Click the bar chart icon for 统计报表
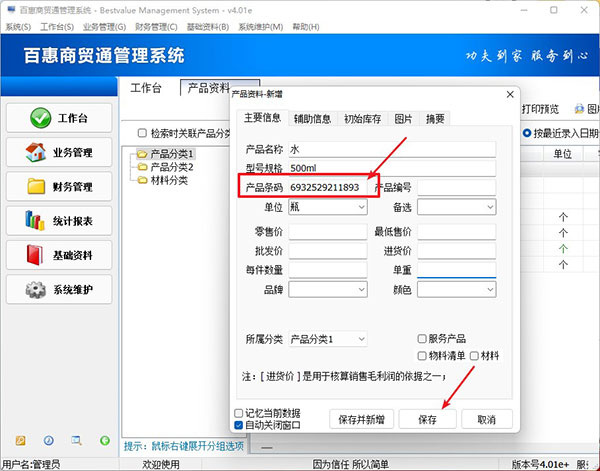This screenshot has width=600, height=471. (35, 220)
